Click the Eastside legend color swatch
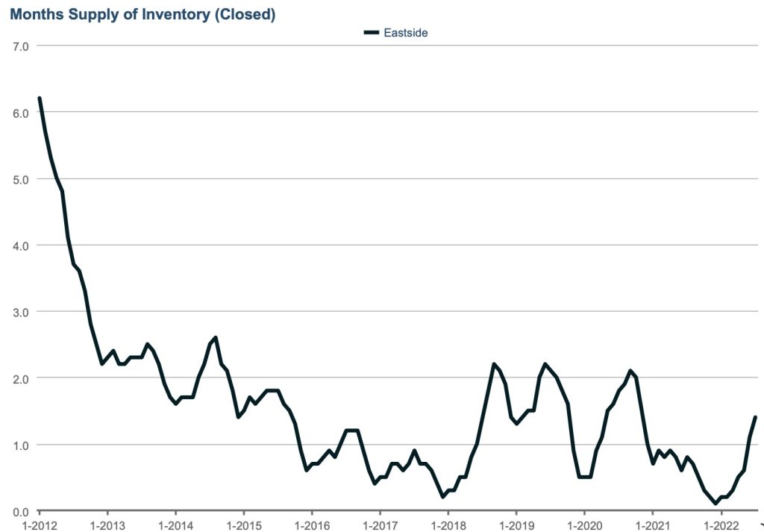Screen dimensions: 764x532 [x=372, y=33]
